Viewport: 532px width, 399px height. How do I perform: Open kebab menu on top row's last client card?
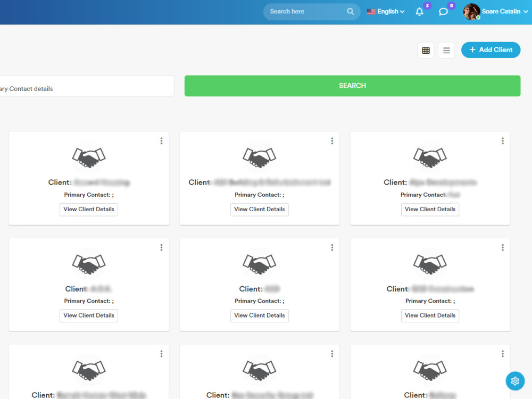point(503,141)
